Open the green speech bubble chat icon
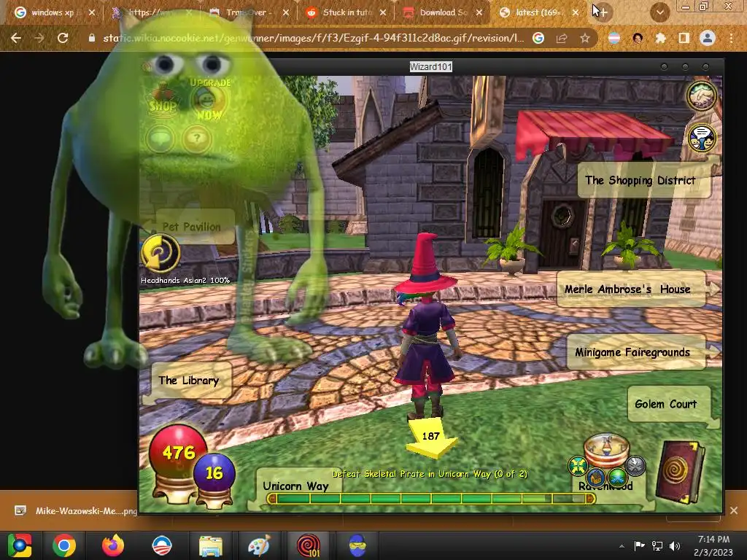 (160, 139)
